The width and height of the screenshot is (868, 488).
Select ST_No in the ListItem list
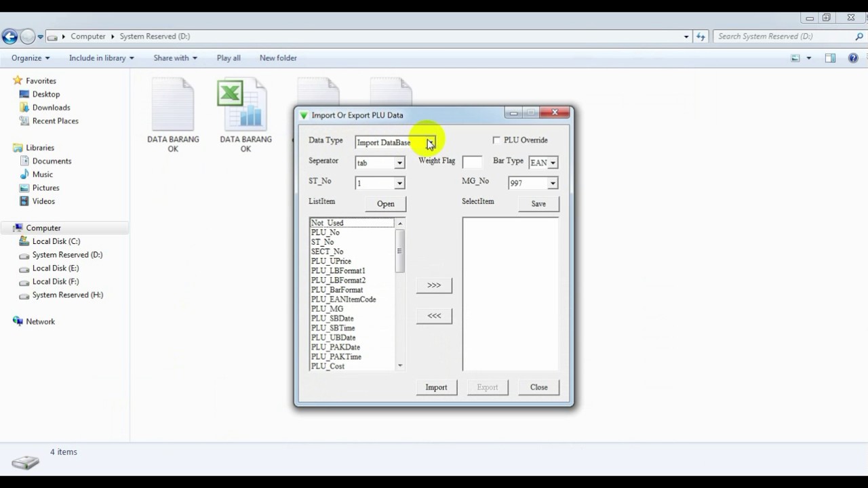(322, 242)
